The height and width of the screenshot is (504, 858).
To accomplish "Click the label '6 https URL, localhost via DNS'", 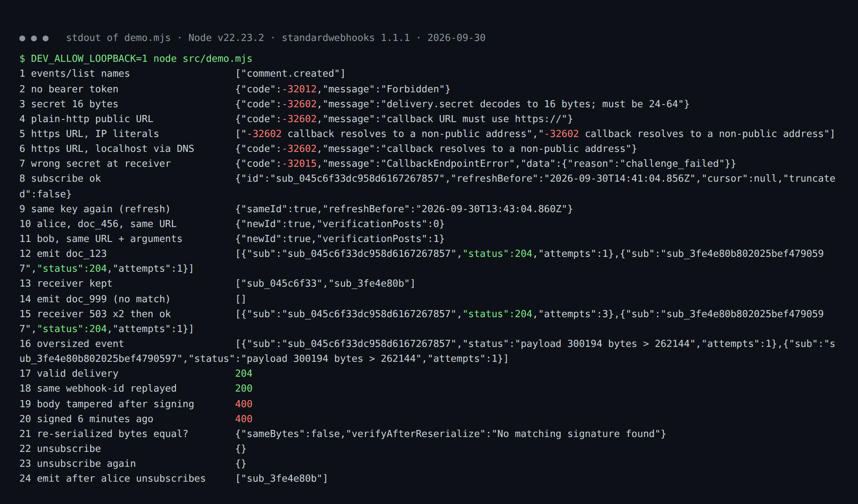I will (x=107, y=149).
